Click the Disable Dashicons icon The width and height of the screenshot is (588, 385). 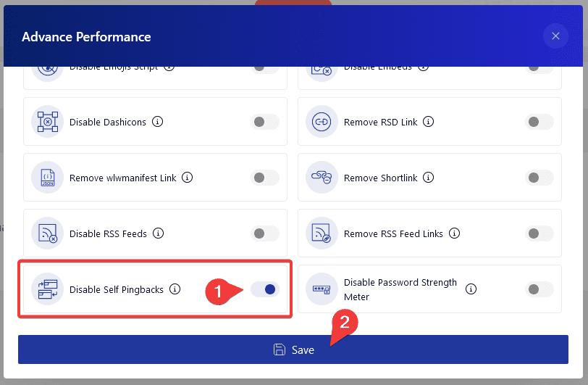coord(47,122)
